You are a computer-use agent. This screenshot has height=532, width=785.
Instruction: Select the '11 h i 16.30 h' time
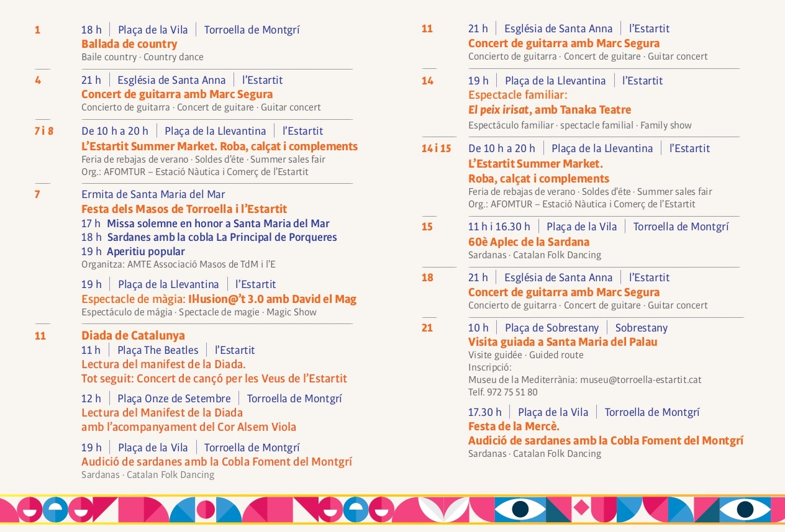coord(499,227)
